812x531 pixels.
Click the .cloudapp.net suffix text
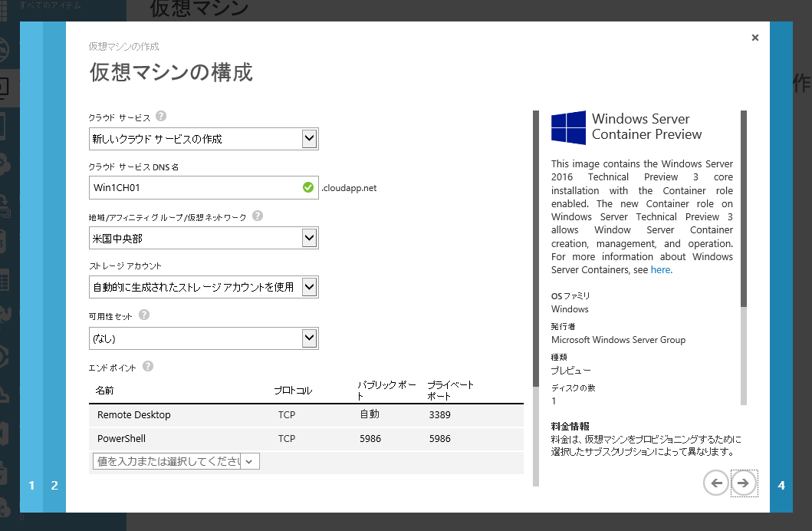point(349,187)
